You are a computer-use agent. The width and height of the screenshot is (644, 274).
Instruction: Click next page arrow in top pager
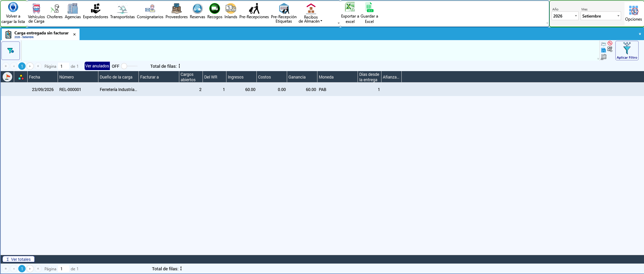(x=30, y=66)
